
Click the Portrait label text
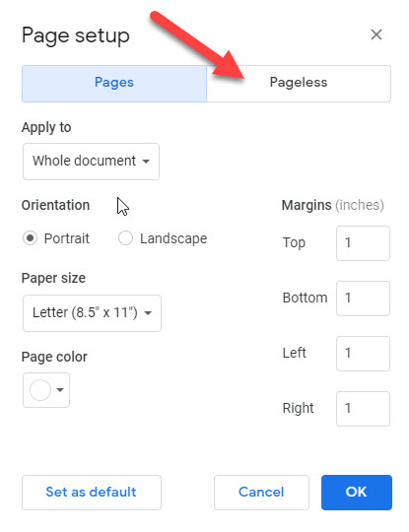pyautogui.click(x=67, y=238)
